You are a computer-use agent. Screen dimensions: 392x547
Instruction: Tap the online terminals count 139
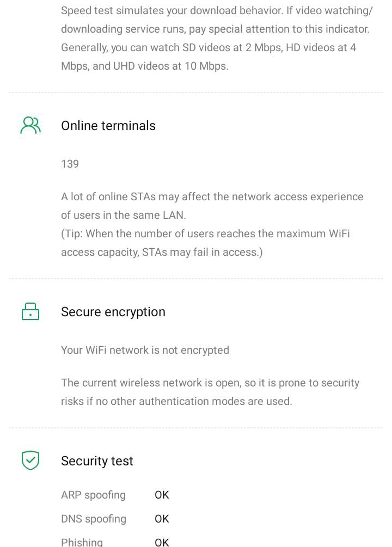point(70,164)
